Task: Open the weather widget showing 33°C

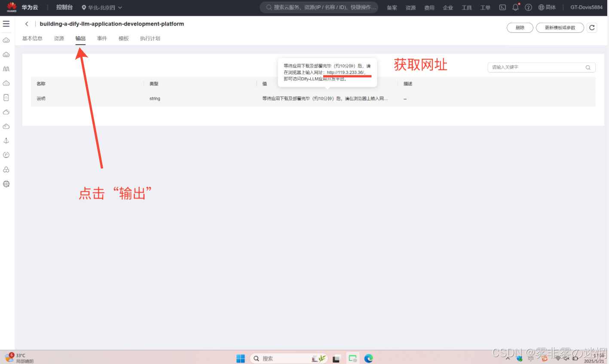Action: click(19, 358)
